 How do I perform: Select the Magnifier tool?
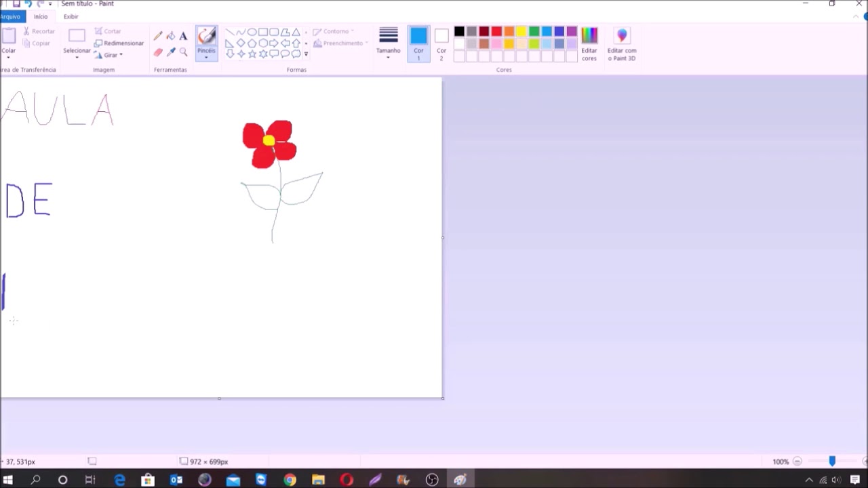[x=183, y=52]
